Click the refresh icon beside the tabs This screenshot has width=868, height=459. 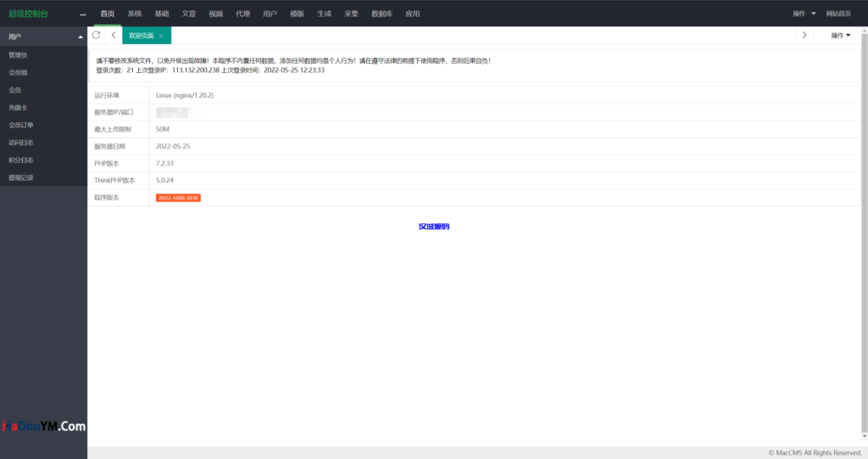click(x=96, y=35)
